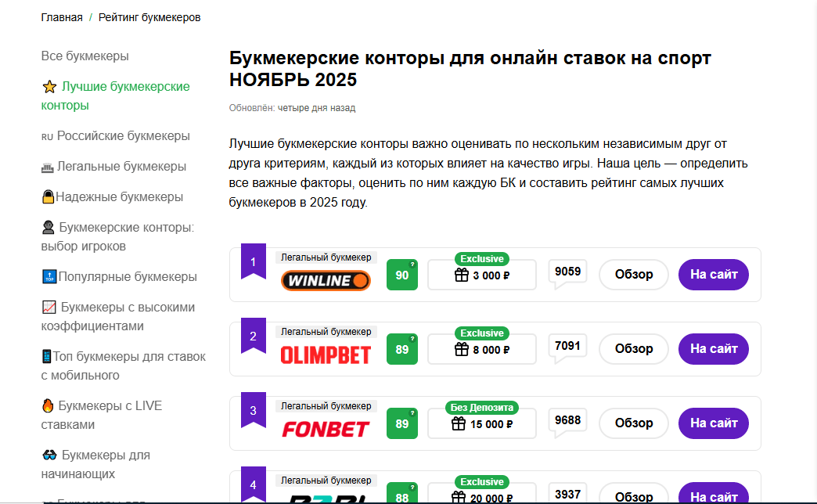This screenshot has width=817, height=504.
Task: Open Все букмекеры in sidebar
Action: point(85,56)
